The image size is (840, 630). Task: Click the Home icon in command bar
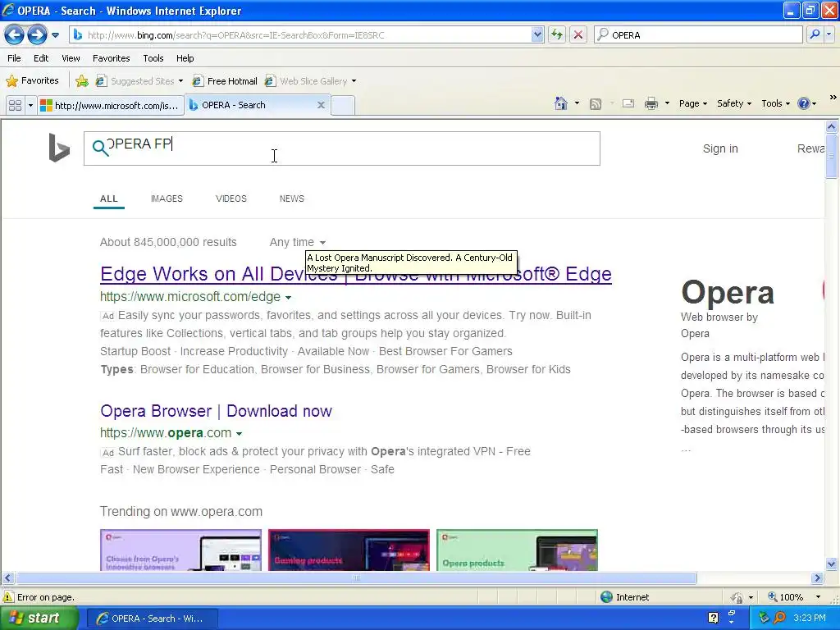[x=561, y=103]
